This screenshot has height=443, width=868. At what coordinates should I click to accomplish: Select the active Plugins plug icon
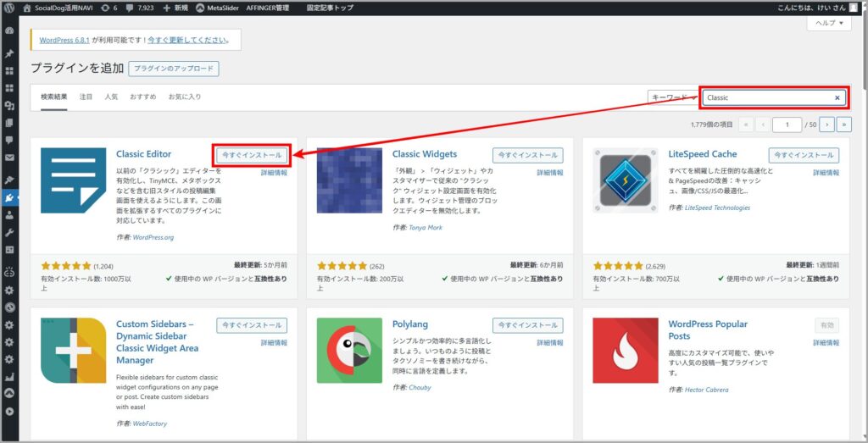pos(8,197)
